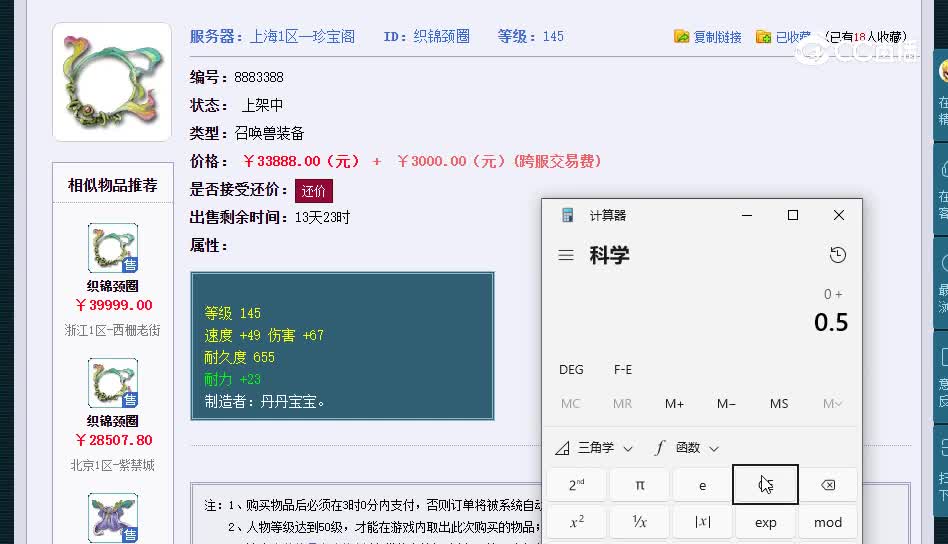Click the calculator app icon in title bar
The image size is (948, 544).
[567, 215]
